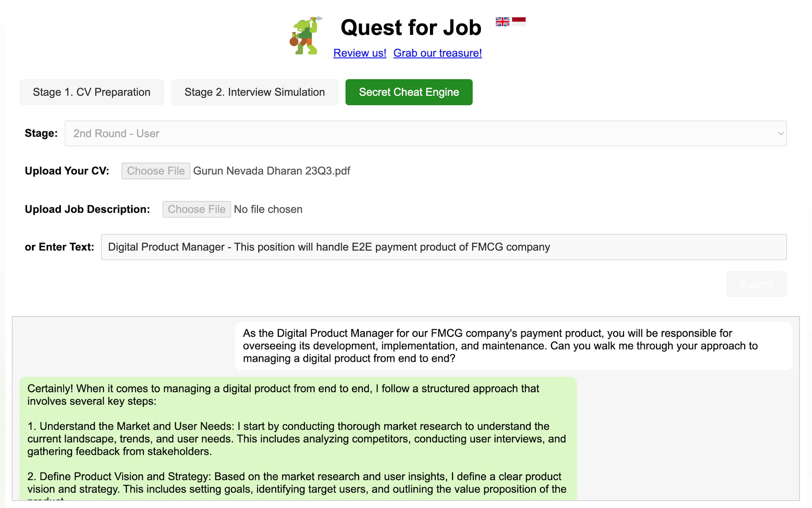
Task: Select the Indonesian flag language icon
Action: pos(519,22)
